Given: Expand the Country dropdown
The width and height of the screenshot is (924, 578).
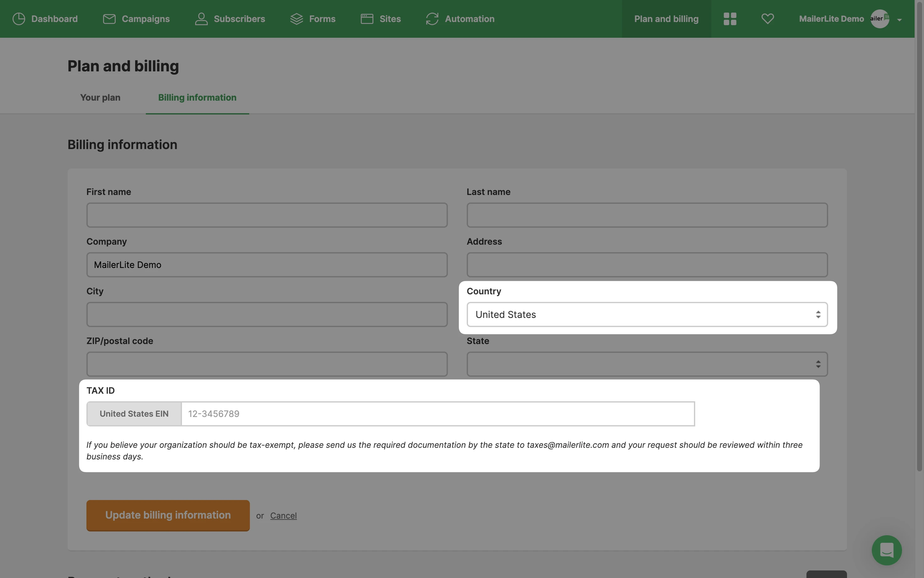Looking at the screenshot, I should click(647, 314).
